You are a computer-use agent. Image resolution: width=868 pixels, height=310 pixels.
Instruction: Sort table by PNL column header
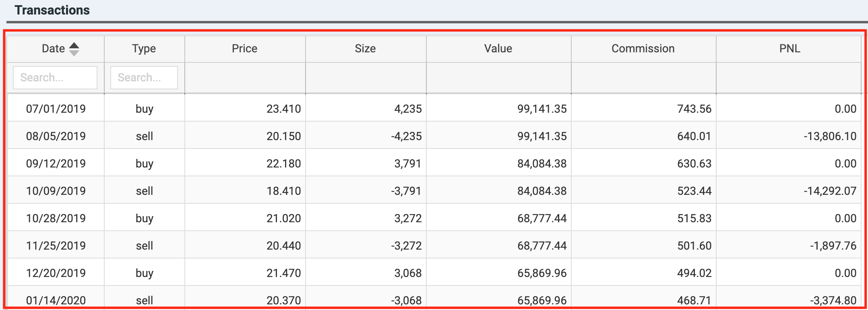(x=789, y=49)
